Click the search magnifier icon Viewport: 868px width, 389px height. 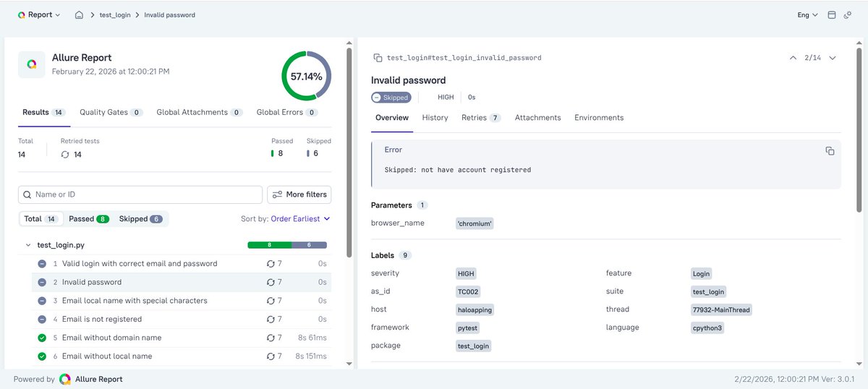click(27, 194)
